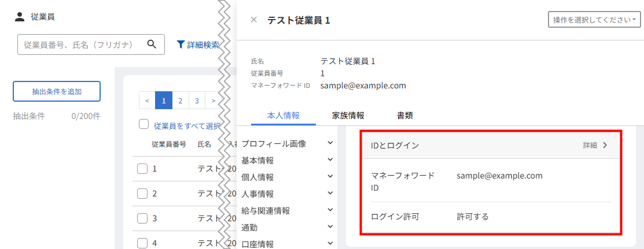Screen dimensions: 644x249
Task: Click the 抽出条件を追加 button
Action: pos(57,91)
